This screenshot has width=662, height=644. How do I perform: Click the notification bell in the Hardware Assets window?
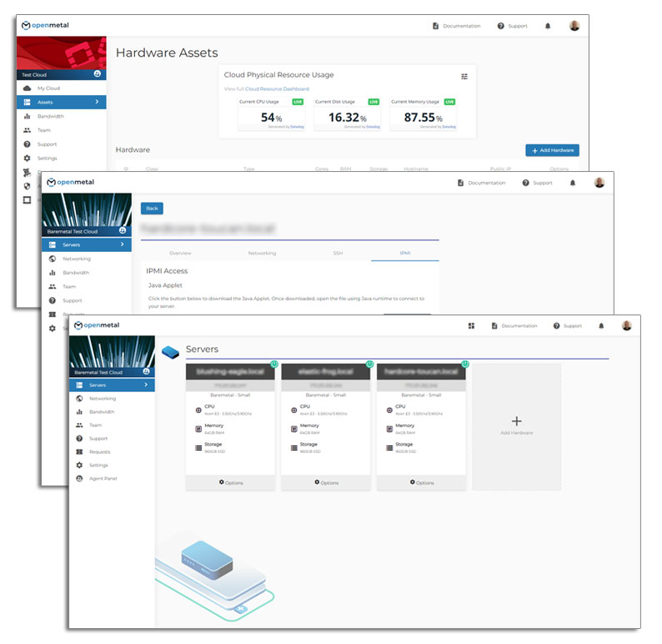point(548,26)
